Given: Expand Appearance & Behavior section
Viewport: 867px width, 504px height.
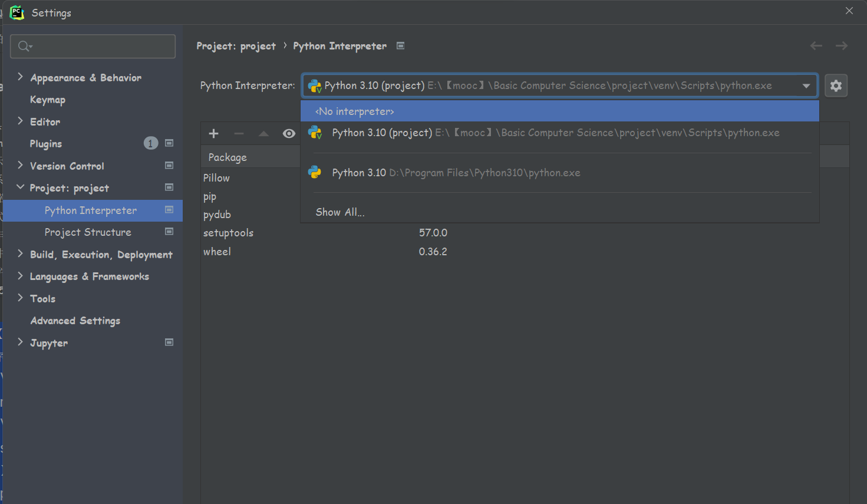Looking at the screenshot, I should tap(20, 77).
